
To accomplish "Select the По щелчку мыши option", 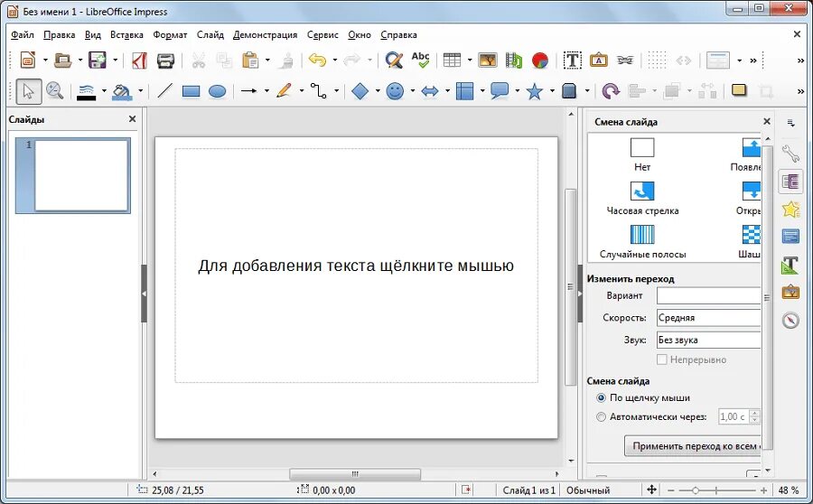I will [644, 397].
